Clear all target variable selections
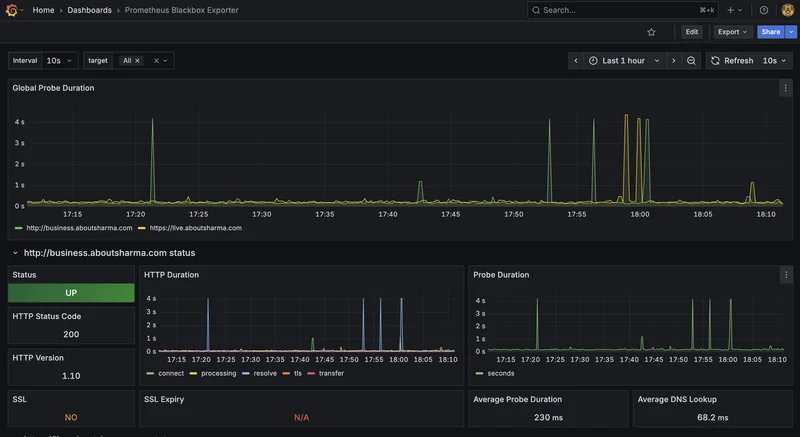800x437 pixels. coord(156,61)
